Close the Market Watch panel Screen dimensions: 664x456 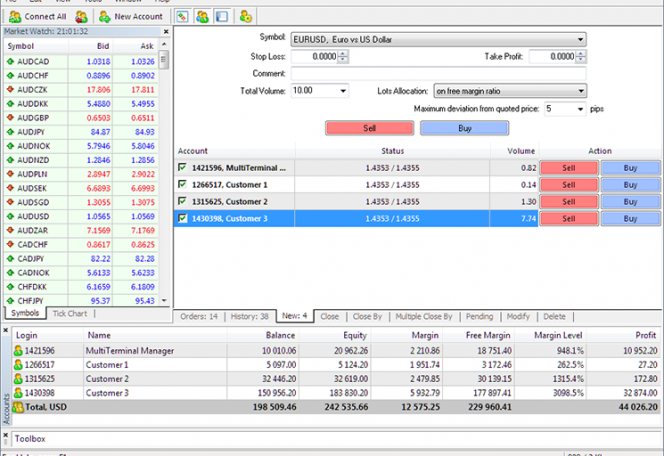pos(166,31)
